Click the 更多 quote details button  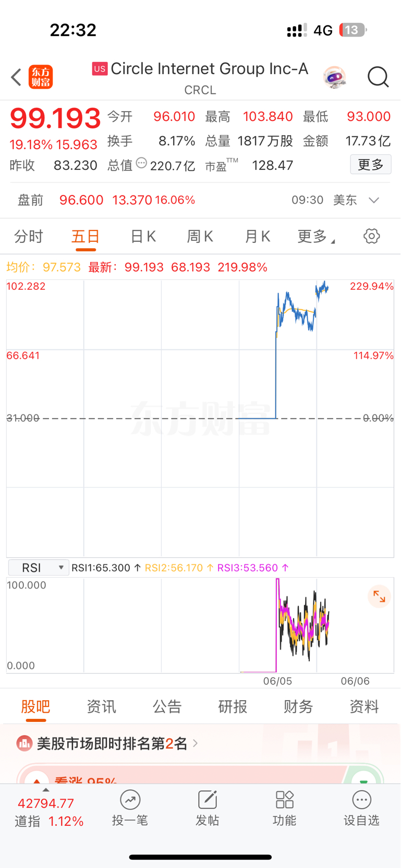tap(371, 165)
